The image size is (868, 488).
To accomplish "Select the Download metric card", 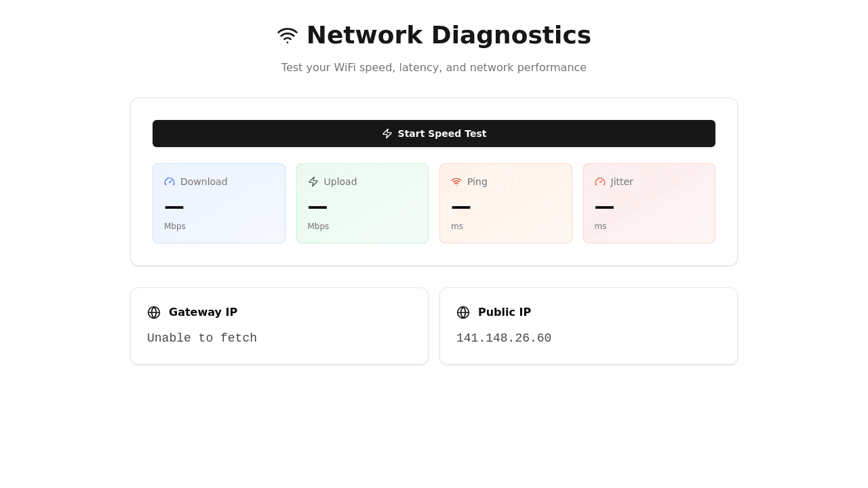I will pyautogui.click(x=218, y=203).
